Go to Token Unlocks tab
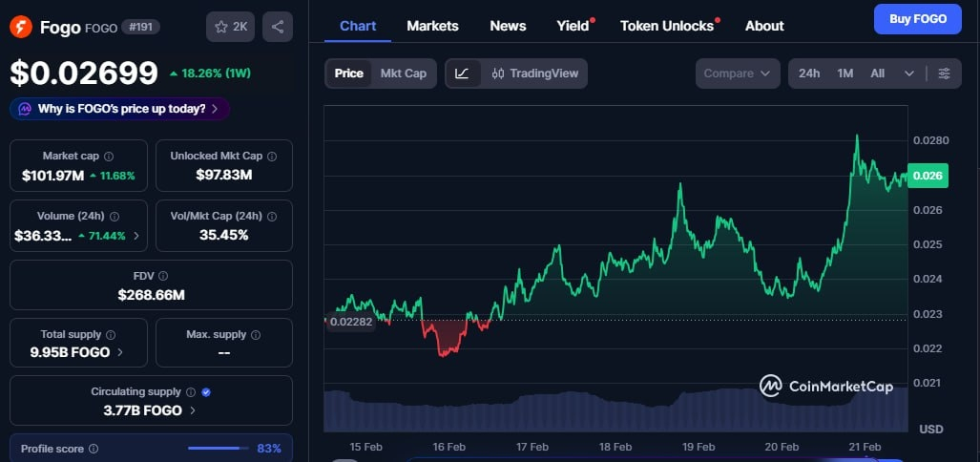Image resolution: width=980 pixels, height=462 pixels. pyautogui.click(x=667, y=26)
